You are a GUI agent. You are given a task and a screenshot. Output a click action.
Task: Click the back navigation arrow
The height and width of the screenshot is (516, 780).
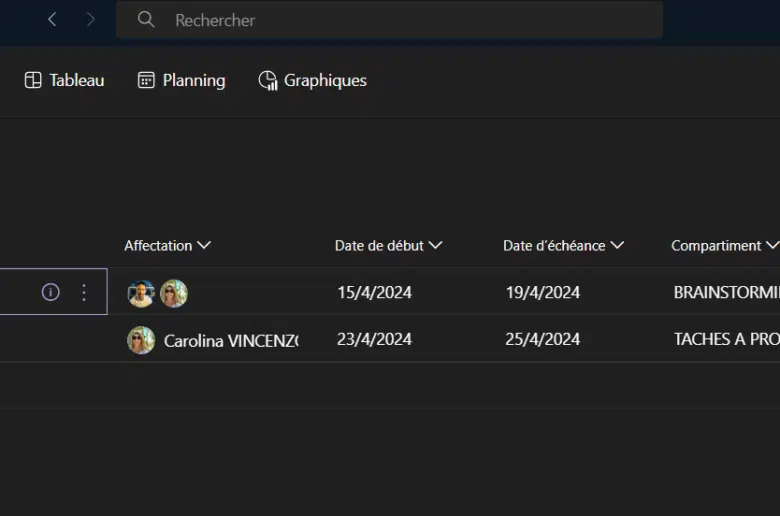(53, 20)
